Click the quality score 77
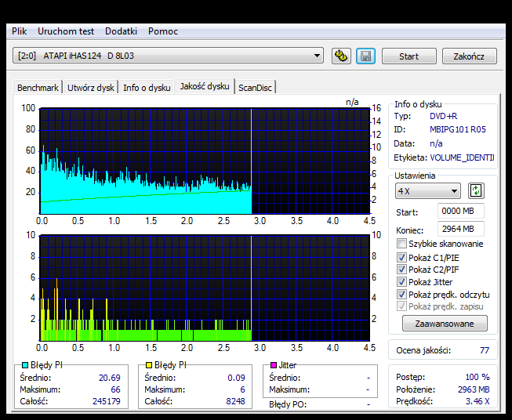The width and height of the screenshot is (512, 420). pos(485,350)
